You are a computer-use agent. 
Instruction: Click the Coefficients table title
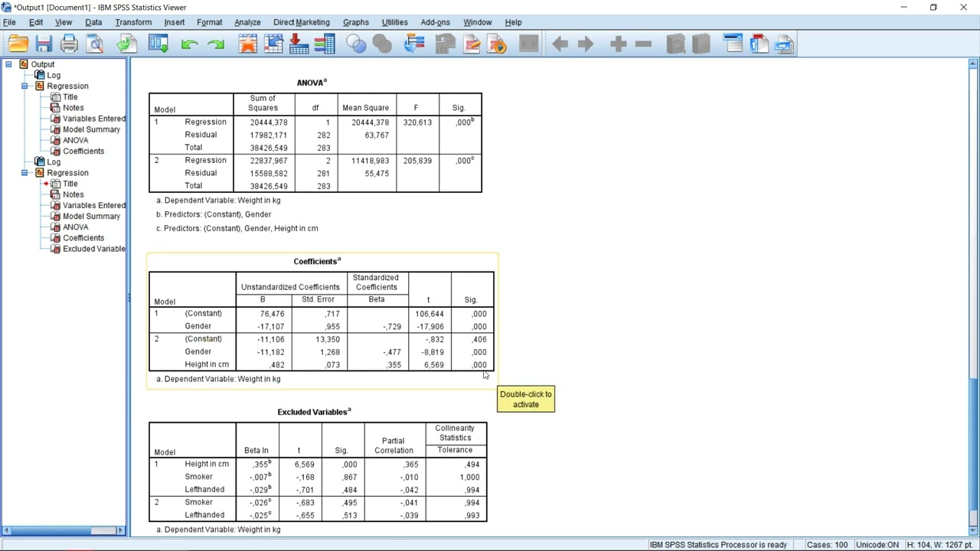pyautogui.click(x=317, y=261)
